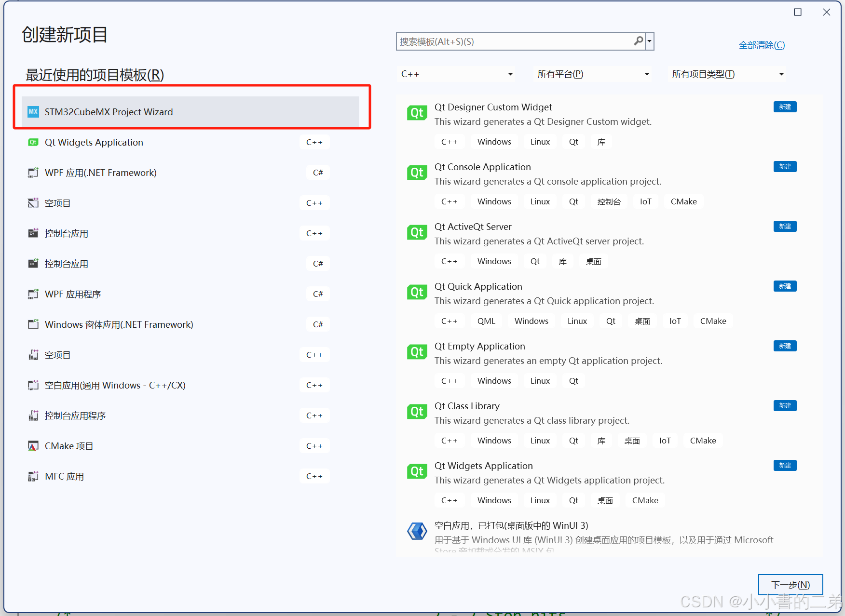Image resolution: width=845 pixels, height=616 pixels.
Task: Click the C# 控制台应用 template icon
Action: coord(33,263)
